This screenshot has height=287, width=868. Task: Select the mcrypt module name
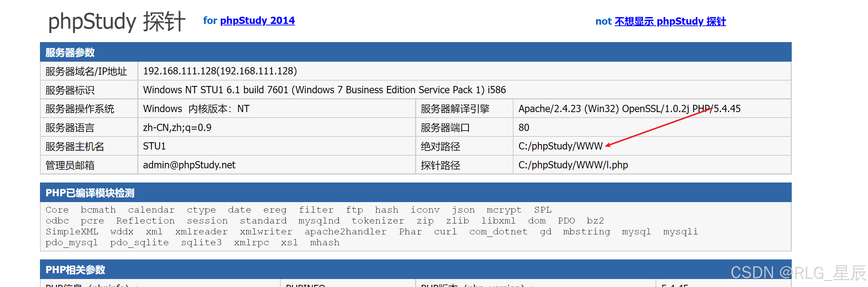tap(504, 210)
